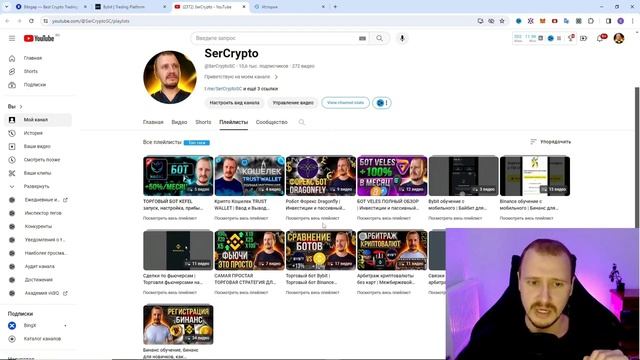Activate voice search microphone
The width and height of the screenshot is (640, 360).
pyautogui.click(x=402, y=38)
